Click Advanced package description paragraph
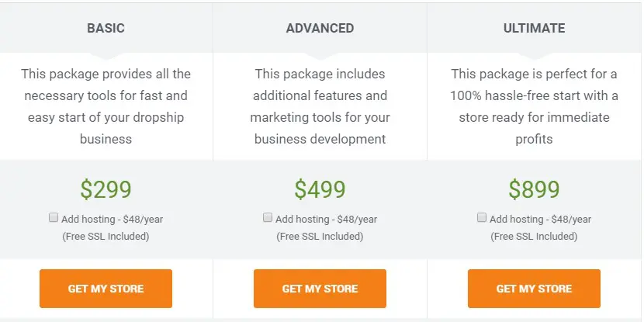 320,106
